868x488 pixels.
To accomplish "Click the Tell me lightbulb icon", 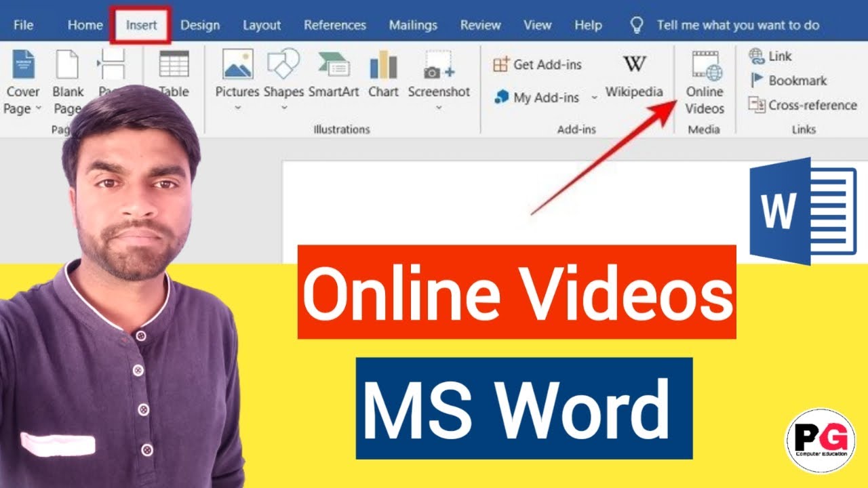I will (x=636, y=25).
